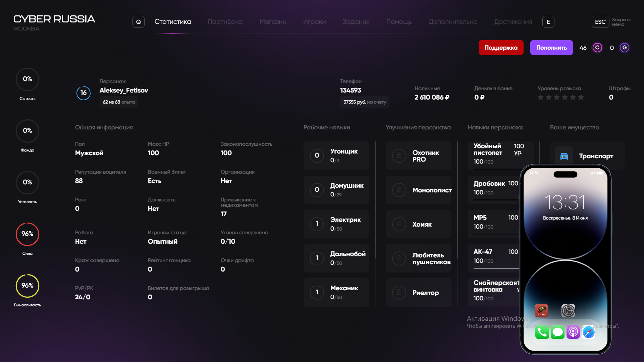Click the C coin currency icon
Screen dimensions: 644x362
597,48
